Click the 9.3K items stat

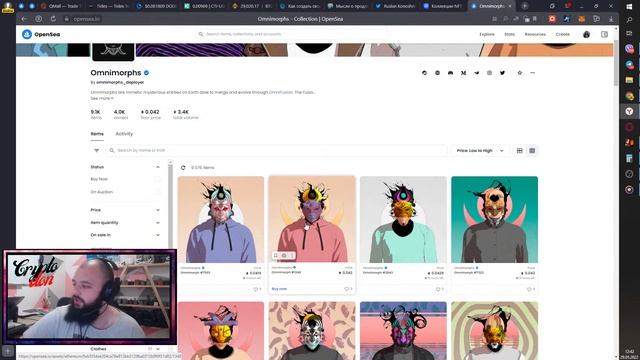[96, 114]
